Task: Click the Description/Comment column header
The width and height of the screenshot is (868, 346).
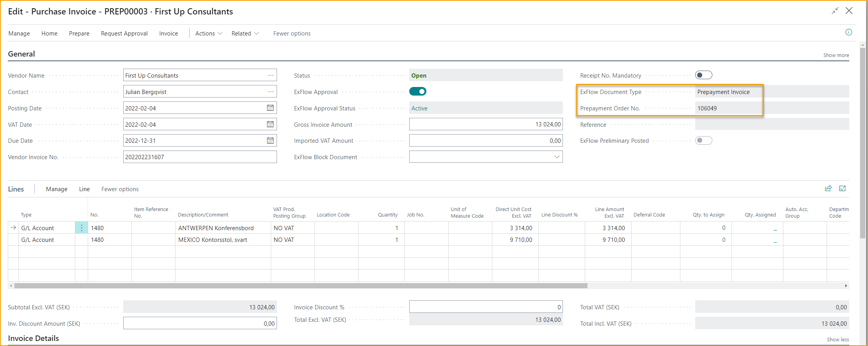Action: point(203,215)
